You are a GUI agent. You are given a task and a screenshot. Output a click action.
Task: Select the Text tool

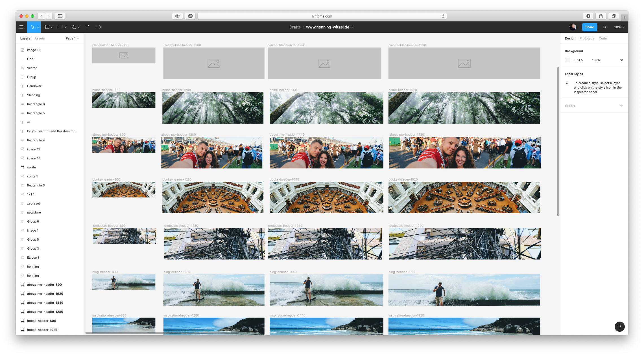pyautogui.click(x=87, y=27)
